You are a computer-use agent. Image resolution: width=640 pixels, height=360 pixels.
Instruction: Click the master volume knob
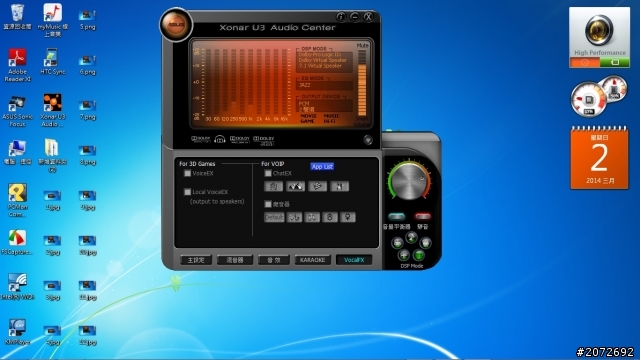(409, 182)
